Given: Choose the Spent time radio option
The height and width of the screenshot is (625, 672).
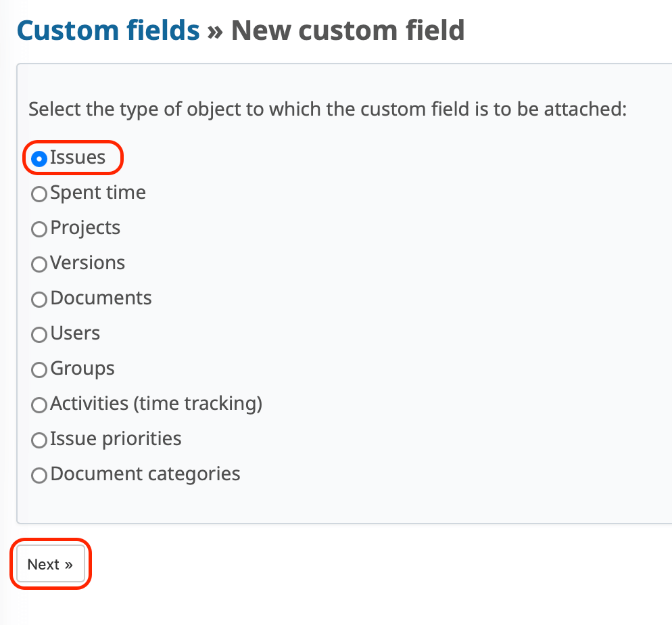Looking at the screenshot, I should tap(39, 194).
